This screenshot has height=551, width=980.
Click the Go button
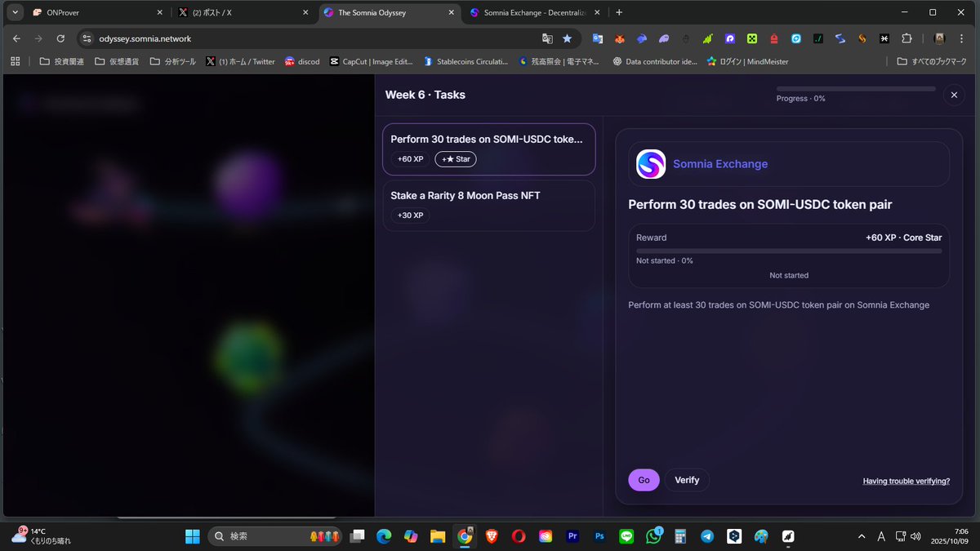[x=644, y=480]
